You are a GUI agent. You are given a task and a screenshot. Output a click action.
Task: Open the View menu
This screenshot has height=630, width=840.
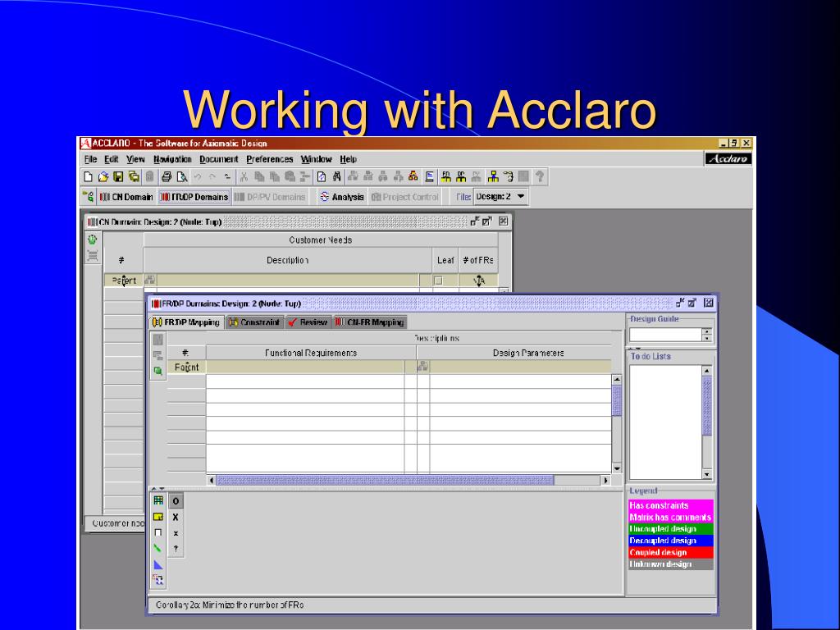[x=135, y=159]
